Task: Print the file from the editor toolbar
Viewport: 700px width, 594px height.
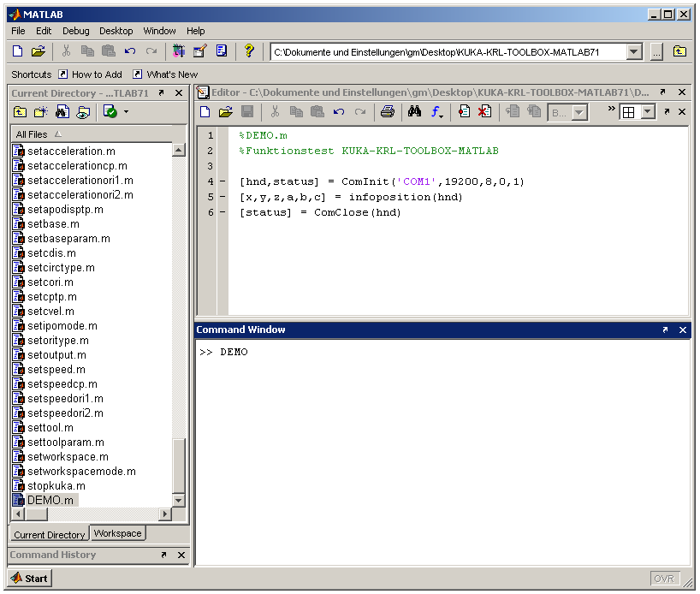Action: [x=388, y=112]
